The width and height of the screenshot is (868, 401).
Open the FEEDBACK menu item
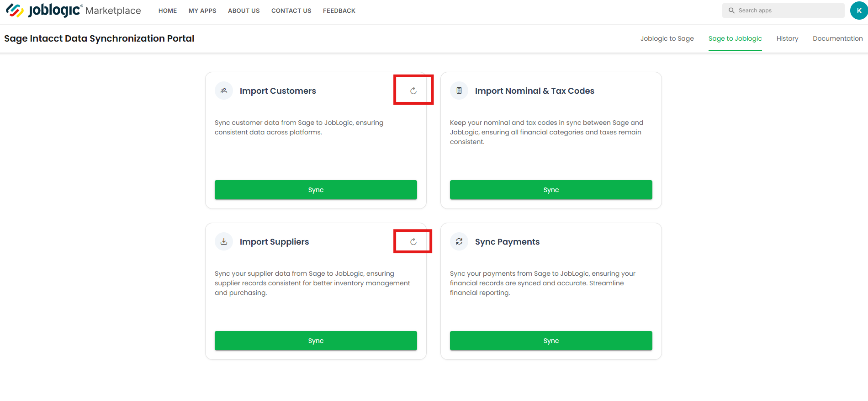click(339, 11)
